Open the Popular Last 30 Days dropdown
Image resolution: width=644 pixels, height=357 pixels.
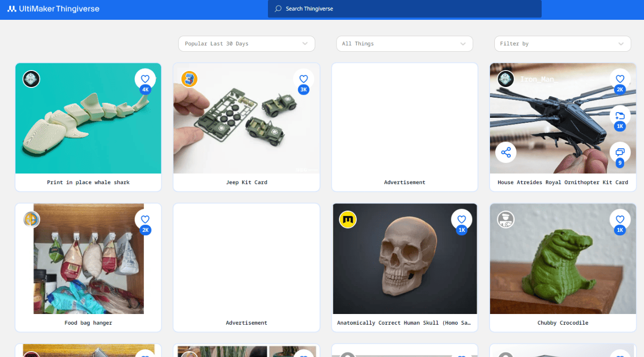tap(247, 43)
